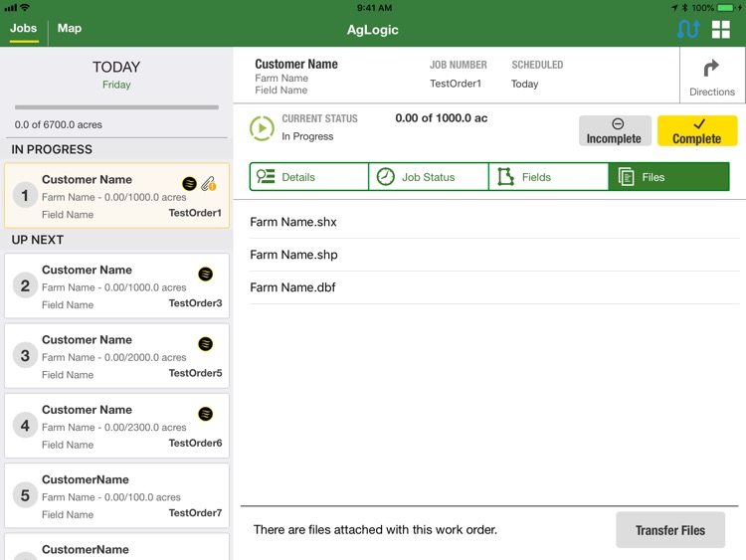Click the 9:41 AM clock

(x=374, y=8)
